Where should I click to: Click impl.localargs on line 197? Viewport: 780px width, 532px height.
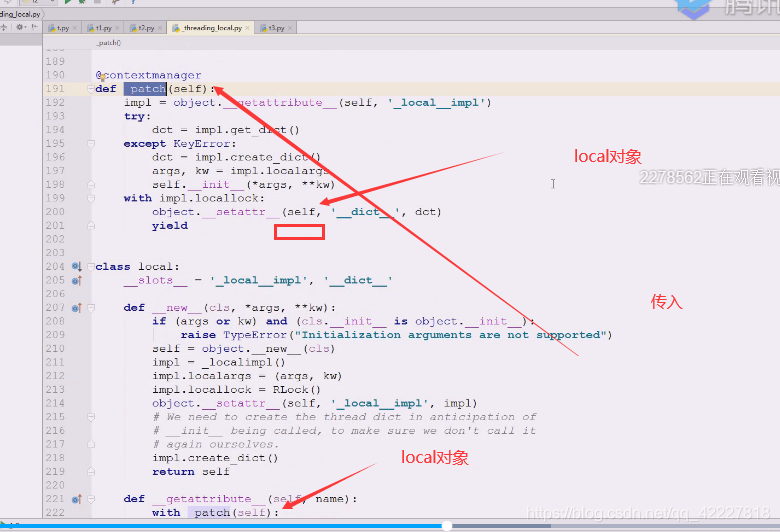click(x=280, y=171)
